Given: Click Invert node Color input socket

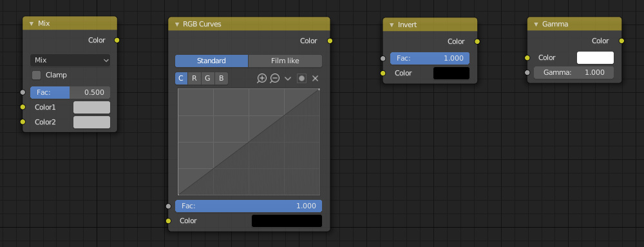Looking at the screenshot, I should coord(383,73).
